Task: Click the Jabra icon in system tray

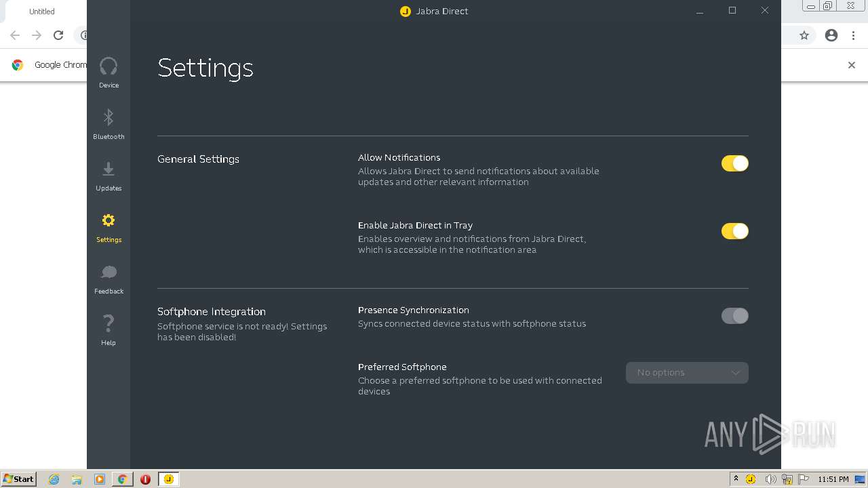Action: 751,479
